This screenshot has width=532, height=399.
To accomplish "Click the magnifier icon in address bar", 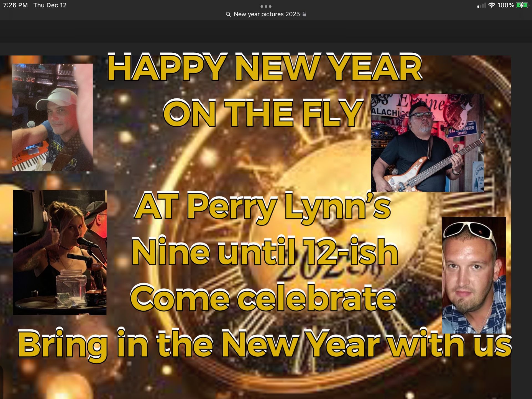I will [x=228, y=14].
